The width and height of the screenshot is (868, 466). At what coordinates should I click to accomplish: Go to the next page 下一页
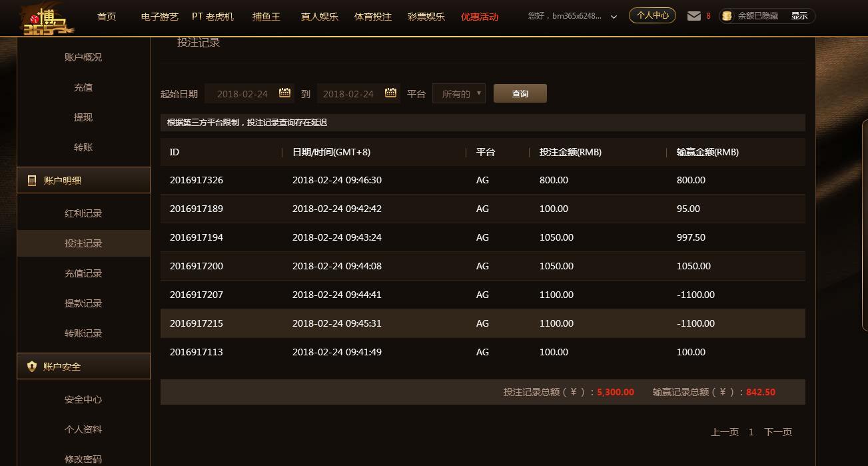(x=777, y=432)
